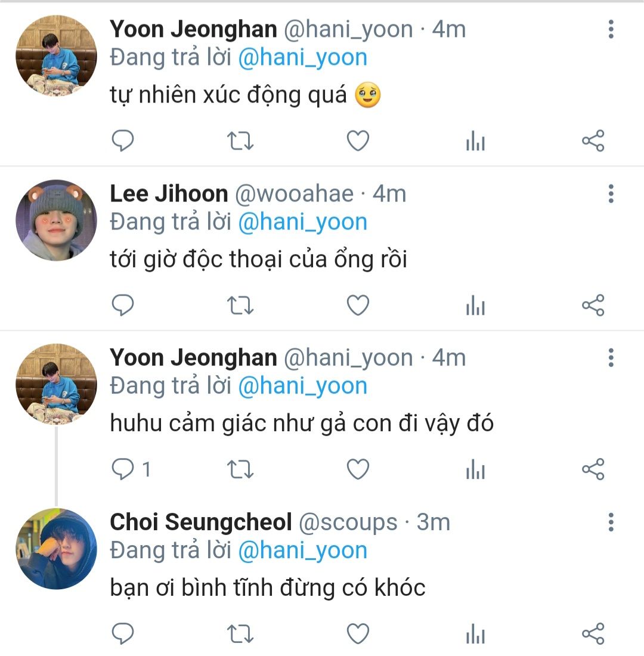Open more options for Choi Seungcheol's tweet
644x656 pixels.
[611, 522]
